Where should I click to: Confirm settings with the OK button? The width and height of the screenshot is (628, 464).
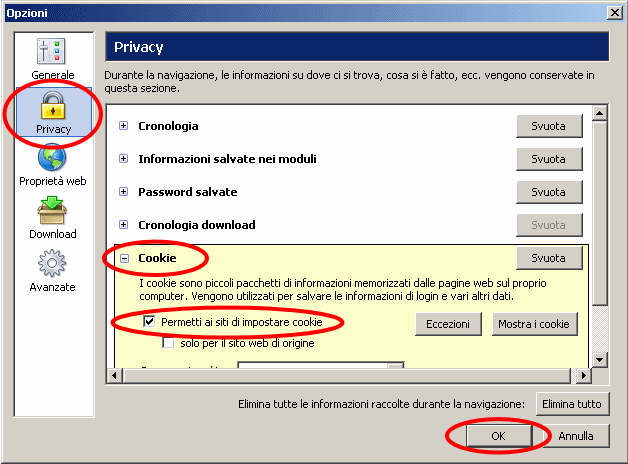coord(497,436)
